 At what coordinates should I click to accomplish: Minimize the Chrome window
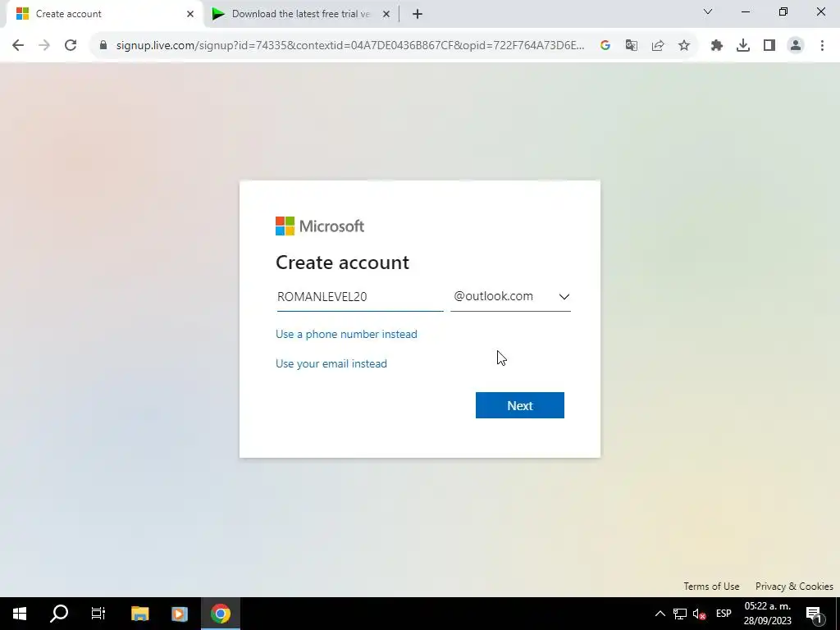point(746,11)
